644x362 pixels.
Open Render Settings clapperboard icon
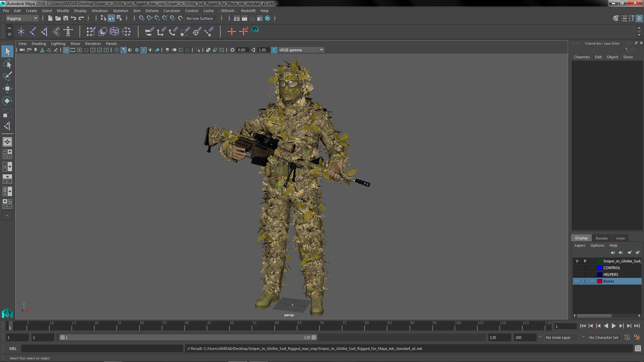click(260, 18)
